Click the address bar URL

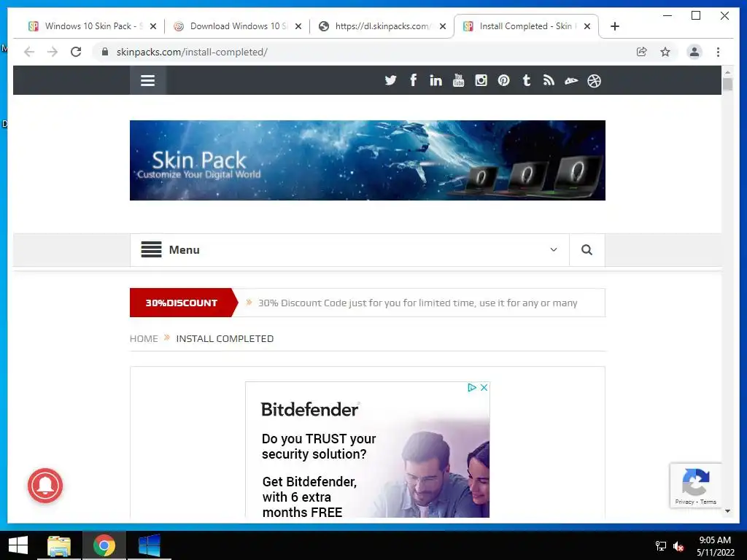pos(192,52)
